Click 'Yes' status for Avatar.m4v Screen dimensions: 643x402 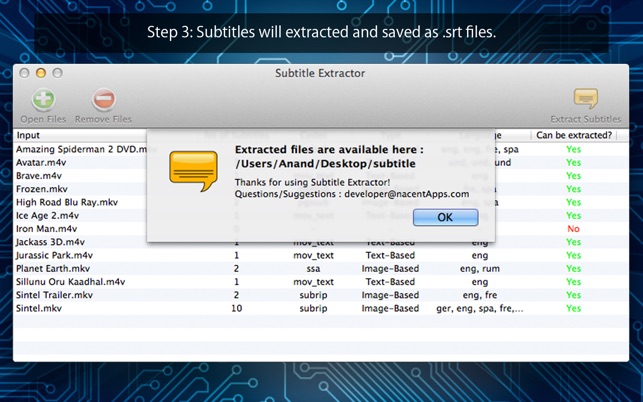573,162
